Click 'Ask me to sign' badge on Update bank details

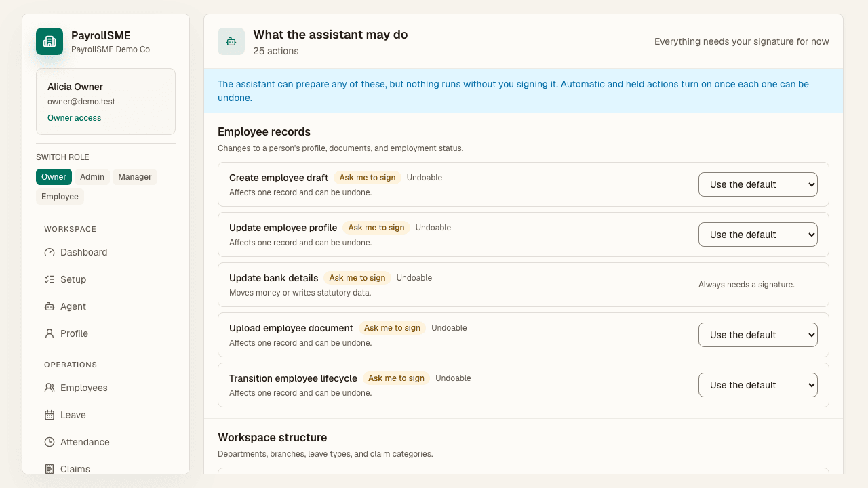pyautogui.click(x=357, y=278)
